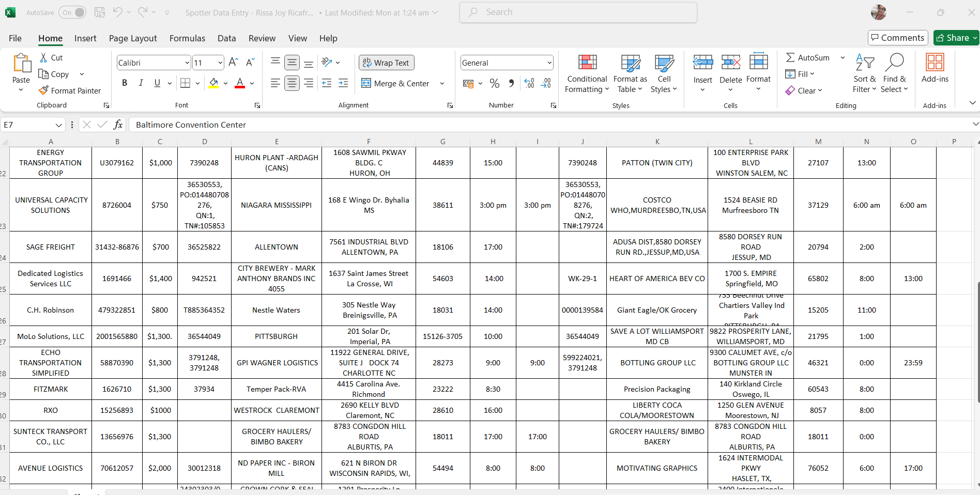
Task: Switch to the Insert tab
Action: 85,38
